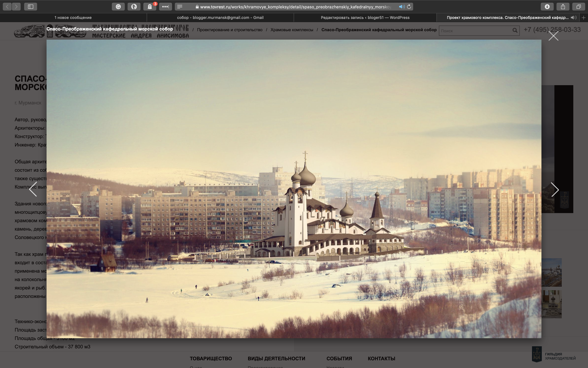Show Safari downloads list

coord(547,7)
